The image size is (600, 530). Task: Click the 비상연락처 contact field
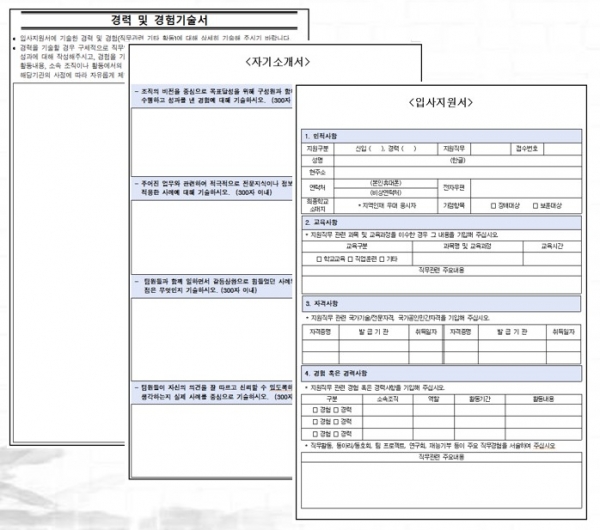click(385, 193)
